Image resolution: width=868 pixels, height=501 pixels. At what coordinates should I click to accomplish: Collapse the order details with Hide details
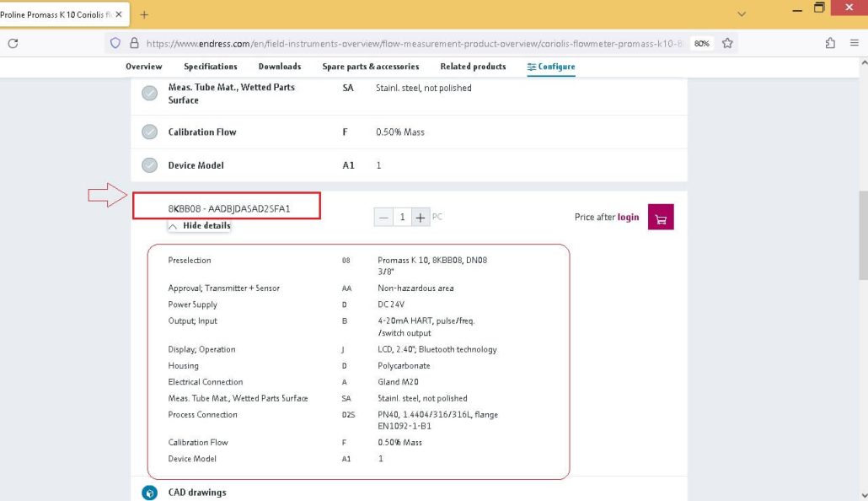click(199, 226)
